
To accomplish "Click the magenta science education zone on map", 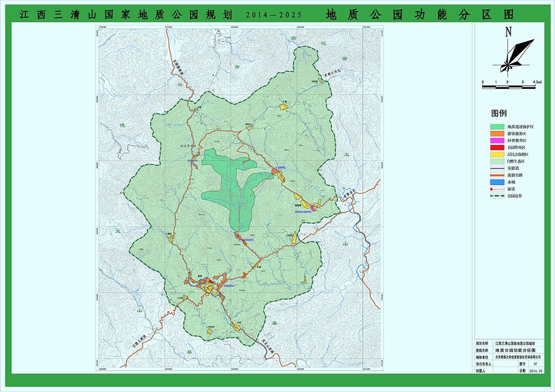I will 313,207.
